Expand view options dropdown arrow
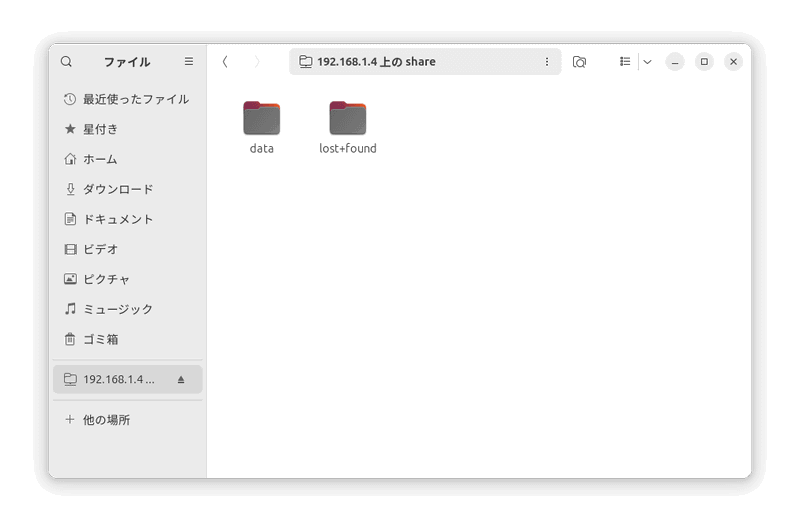The image size is (800, 531). point(647,62)
